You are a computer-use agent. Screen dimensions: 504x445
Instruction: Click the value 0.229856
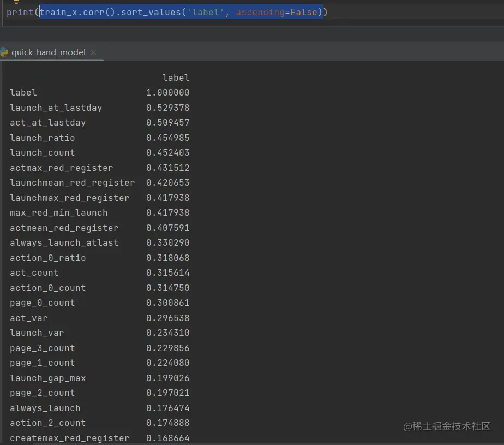pyautogui.click(x=168, y=348)
